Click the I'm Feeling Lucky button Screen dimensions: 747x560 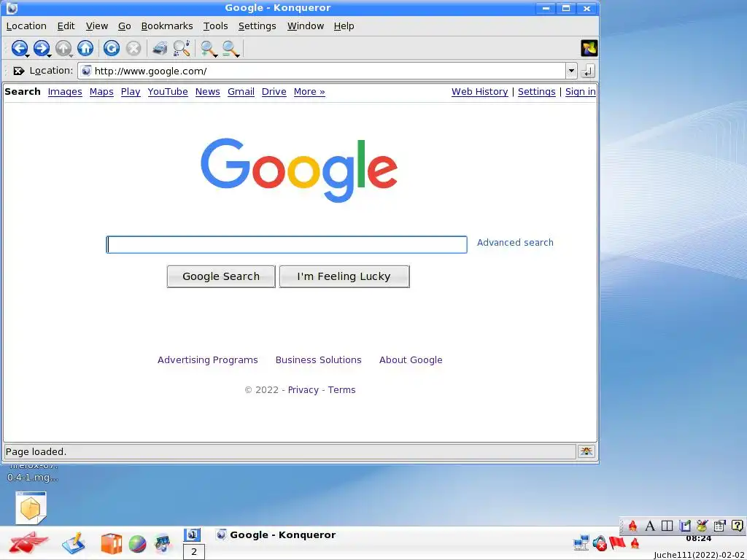[344, 276]
